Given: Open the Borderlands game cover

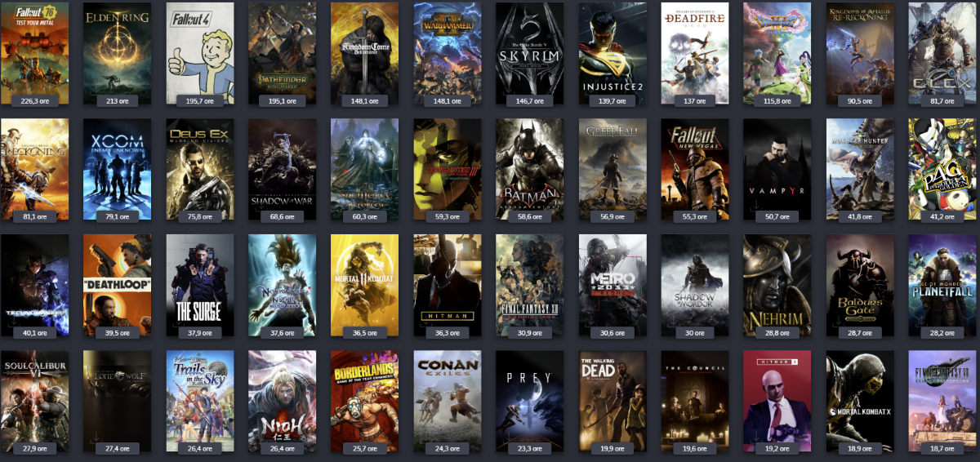Looking at the screenshot, I should click(x=365, y=402).
